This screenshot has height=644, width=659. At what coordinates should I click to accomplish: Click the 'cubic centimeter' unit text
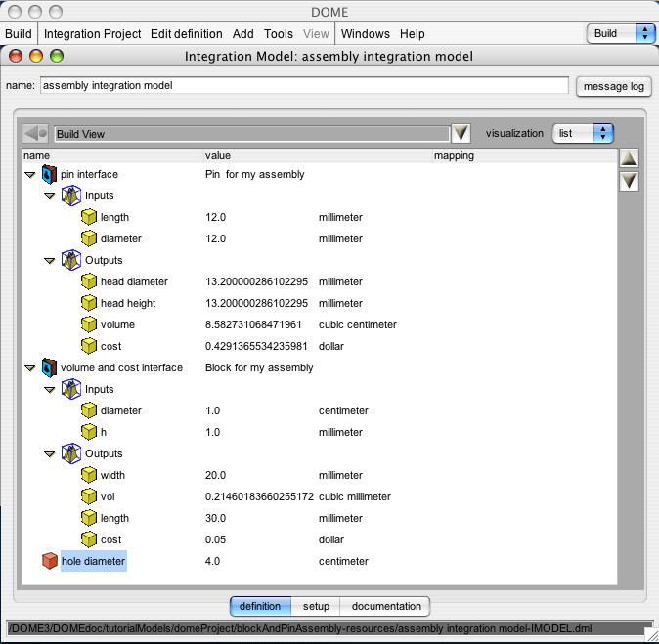tap(358, 324)
